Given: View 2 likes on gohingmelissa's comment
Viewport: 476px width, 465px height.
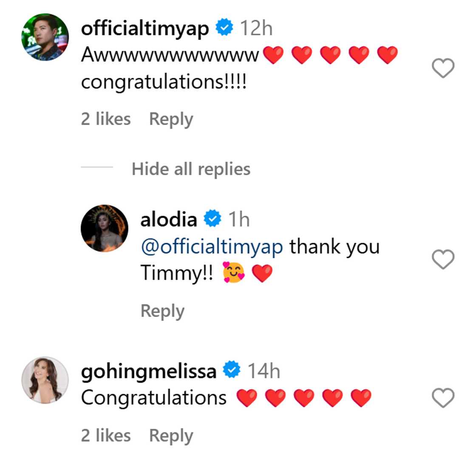Looking at the screenshot, I should pyautogui.click(x=106, y=436).
